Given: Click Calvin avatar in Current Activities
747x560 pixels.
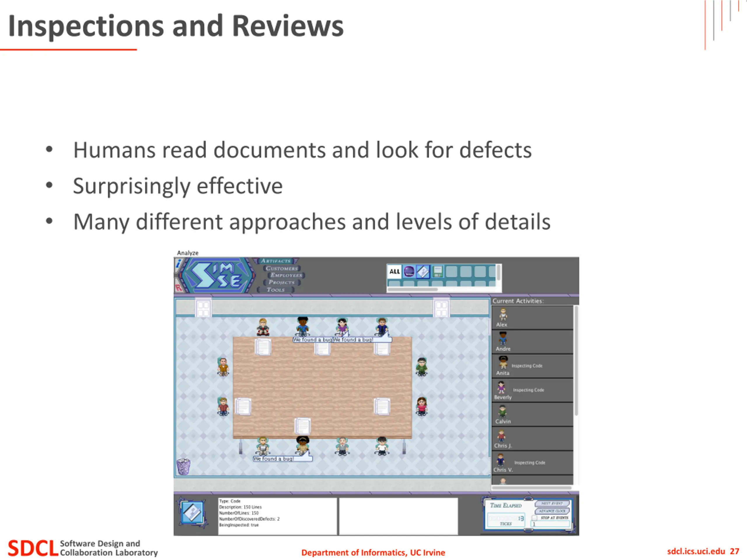Looking at the screenshot, I should tap(502, 412).
